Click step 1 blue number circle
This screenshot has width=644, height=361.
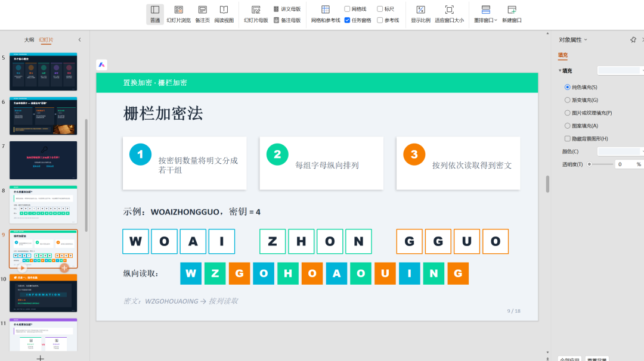141,155
